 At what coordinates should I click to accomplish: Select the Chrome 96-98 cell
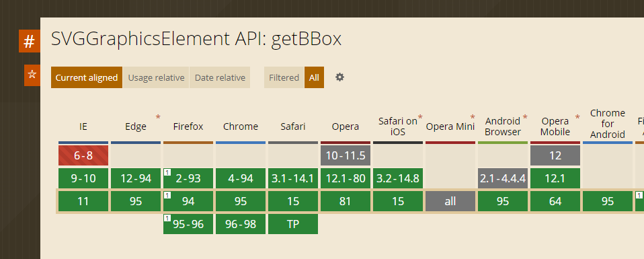click(241, 223)
